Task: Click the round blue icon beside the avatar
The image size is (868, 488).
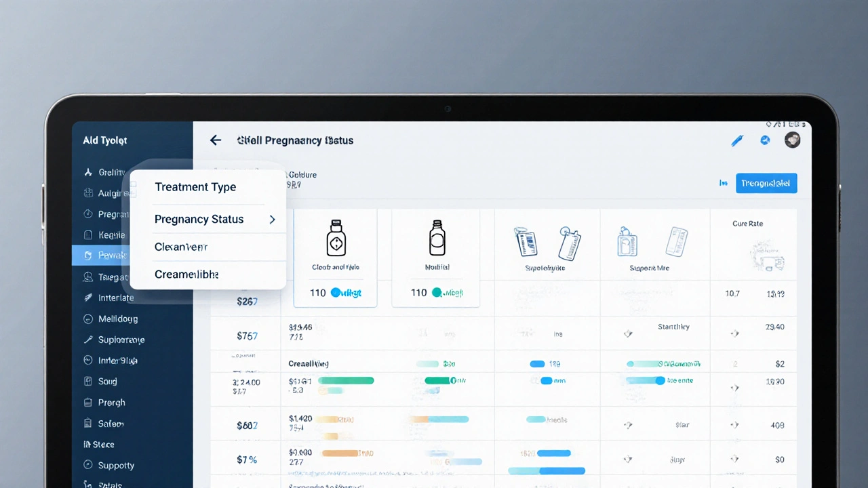Action: (x=765, y=140)
